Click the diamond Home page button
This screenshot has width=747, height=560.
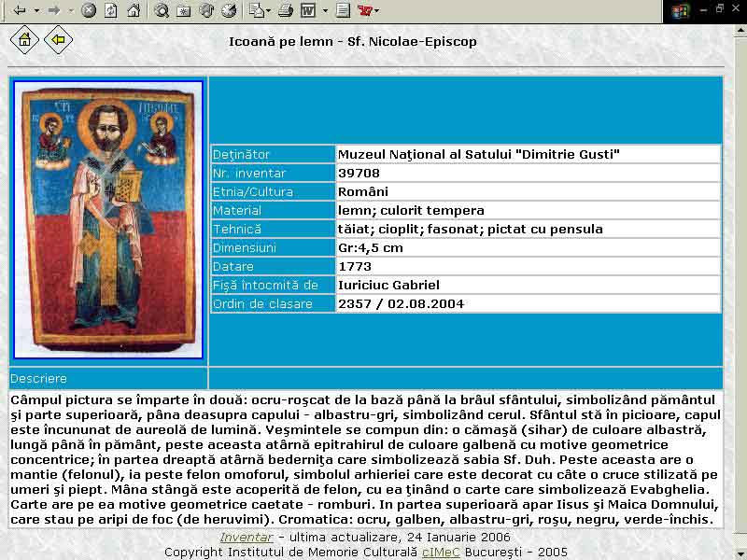tap(25, 39)
